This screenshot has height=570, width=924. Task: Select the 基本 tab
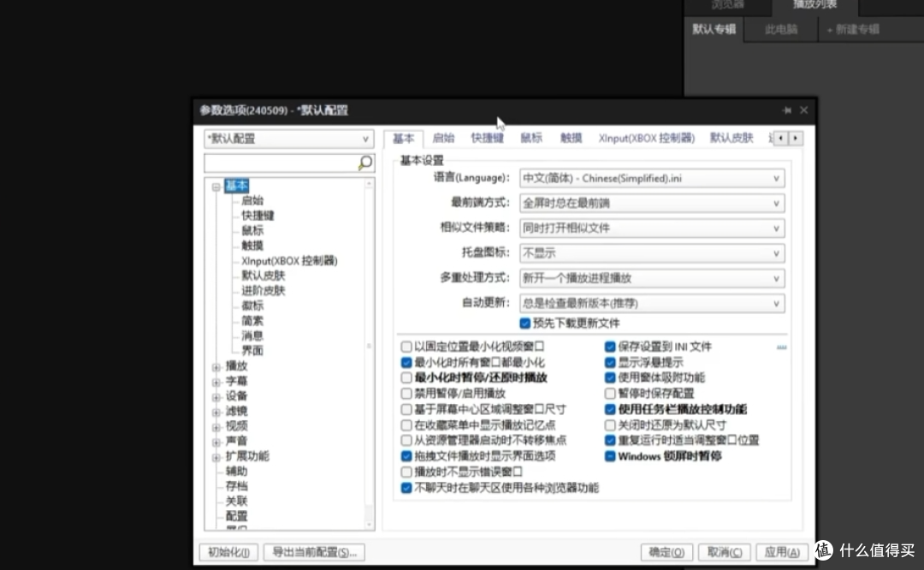tap(404, 139)
